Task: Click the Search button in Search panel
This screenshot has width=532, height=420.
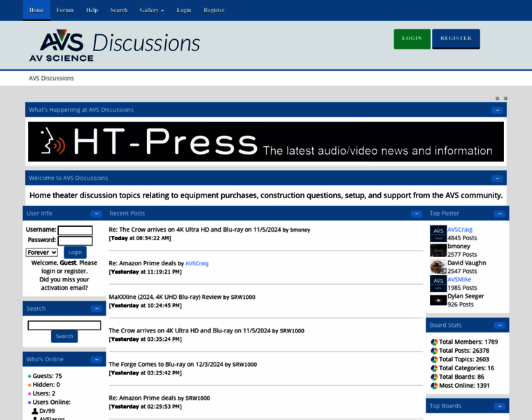Action: 64,336
